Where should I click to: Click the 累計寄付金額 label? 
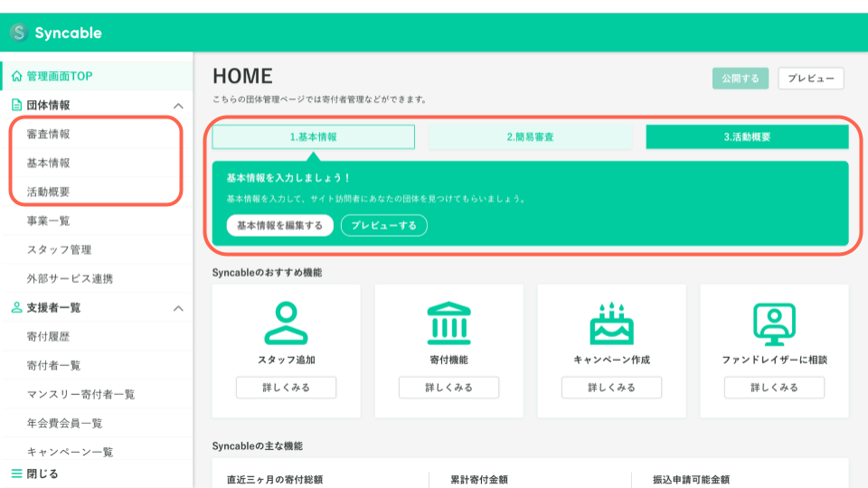tap(479, 480)
